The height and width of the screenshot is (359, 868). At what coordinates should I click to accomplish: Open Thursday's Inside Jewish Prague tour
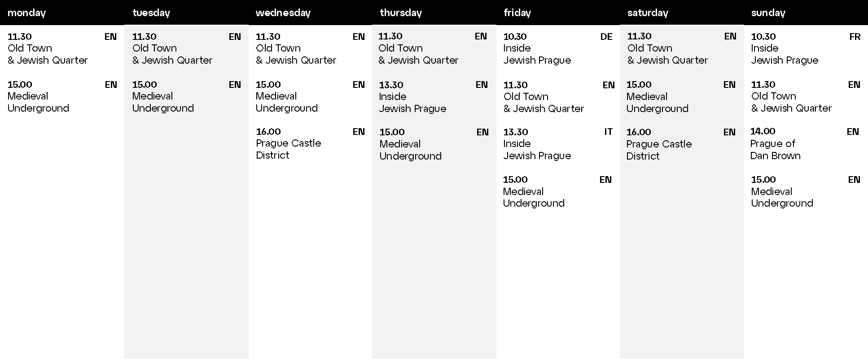click(412, 103)
